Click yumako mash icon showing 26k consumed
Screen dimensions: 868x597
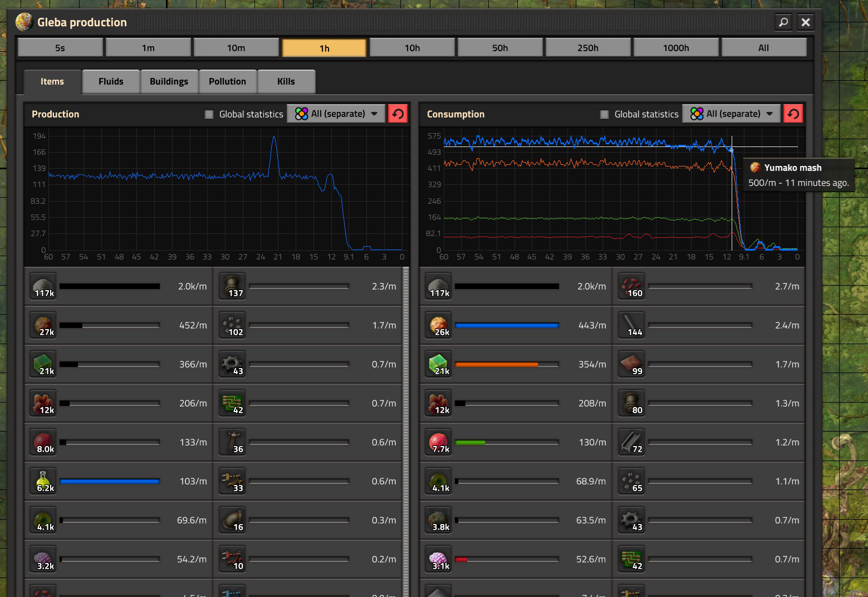coord(439,325)
